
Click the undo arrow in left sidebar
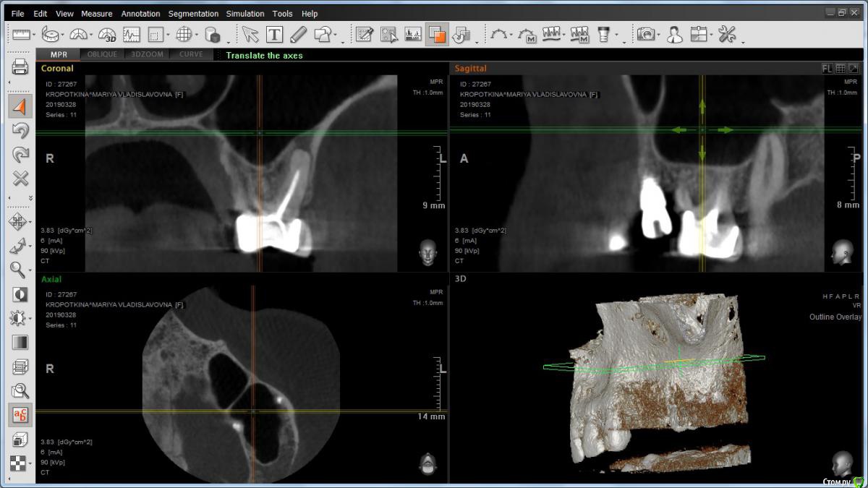(20, 130)
